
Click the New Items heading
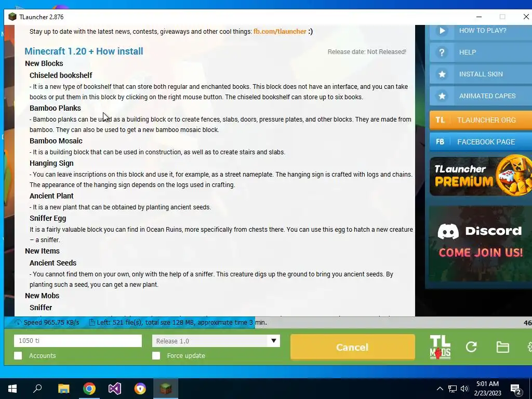pyautogui.click(x=43, y=251)
